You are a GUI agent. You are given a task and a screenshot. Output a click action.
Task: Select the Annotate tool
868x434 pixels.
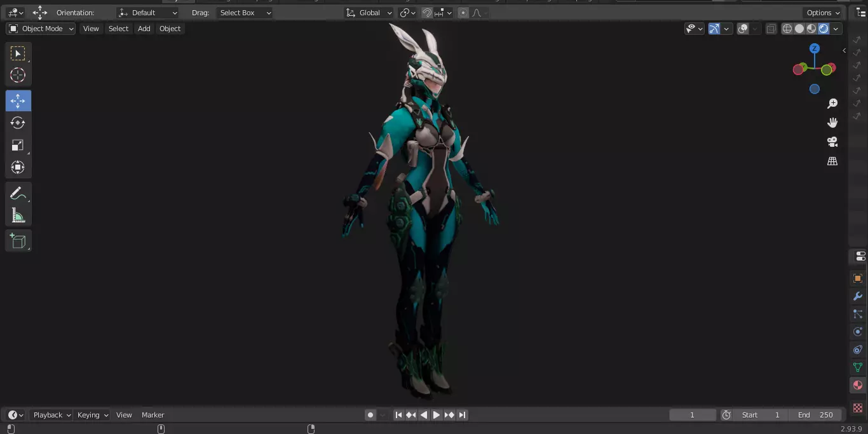pos(18,193)
